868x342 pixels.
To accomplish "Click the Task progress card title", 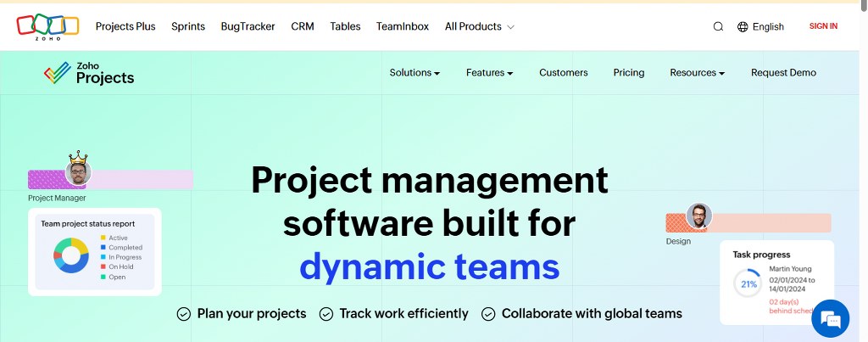I will 761,255.
